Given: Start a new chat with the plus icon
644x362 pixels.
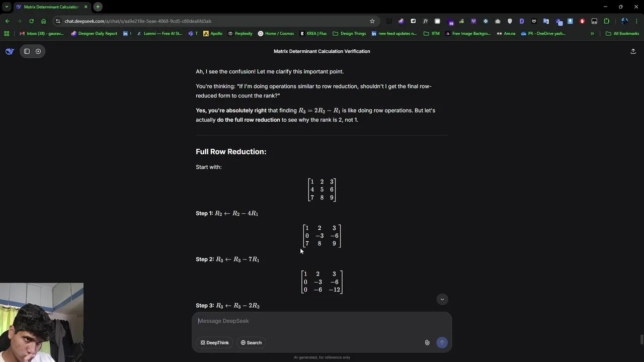Looking at the screenshot, I should 38,51.
